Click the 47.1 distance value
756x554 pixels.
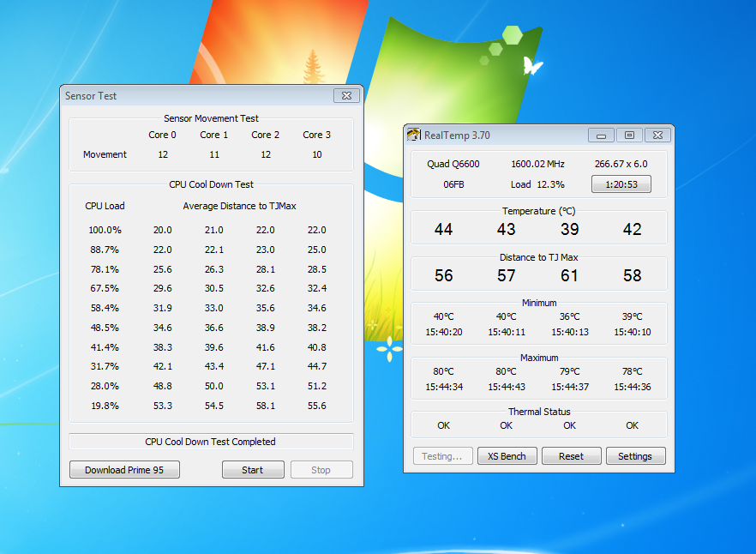[x=265, y=366]
